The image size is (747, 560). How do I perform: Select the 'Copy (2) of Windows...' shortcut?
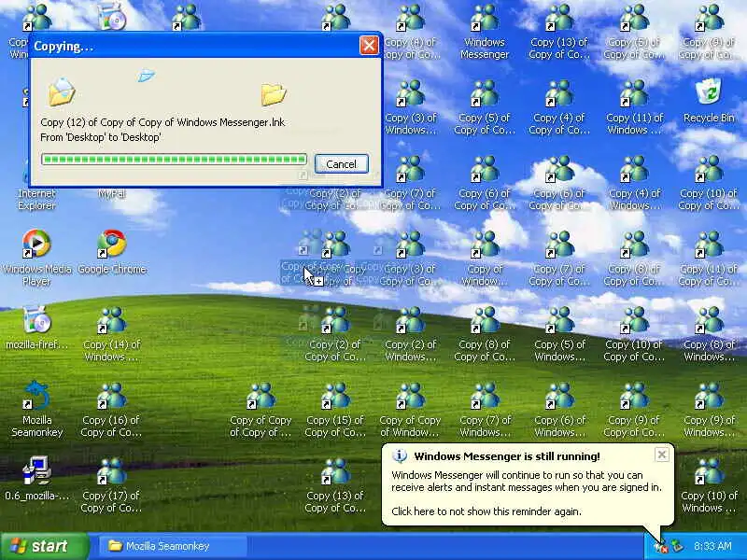click(410, 334)
